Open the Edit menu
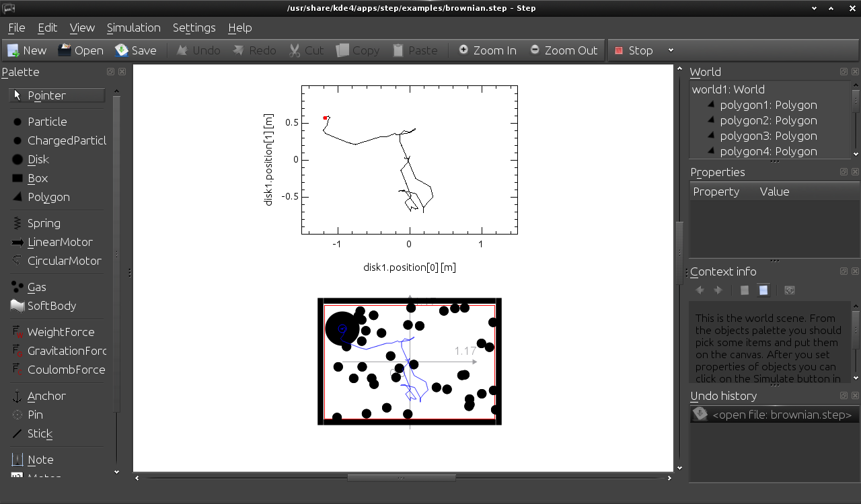 (48, 28)
